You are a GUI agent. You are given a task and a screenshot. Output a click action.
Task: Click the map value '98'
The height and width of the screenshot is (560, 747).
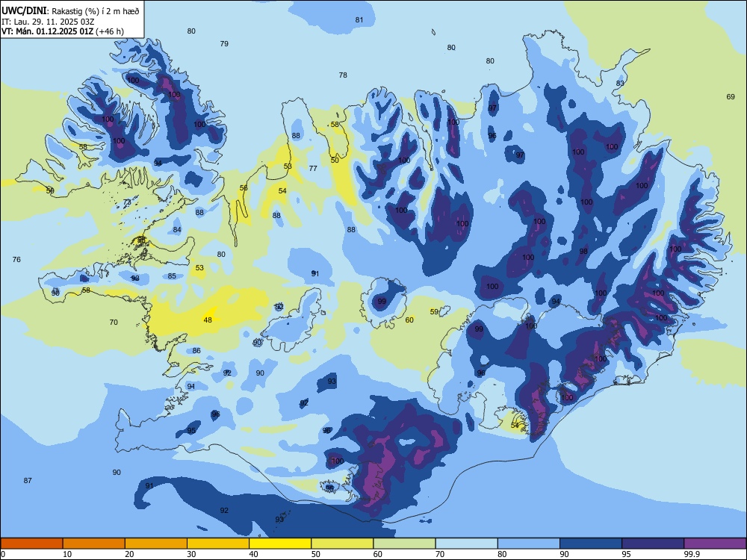click(x=583, y=251)
